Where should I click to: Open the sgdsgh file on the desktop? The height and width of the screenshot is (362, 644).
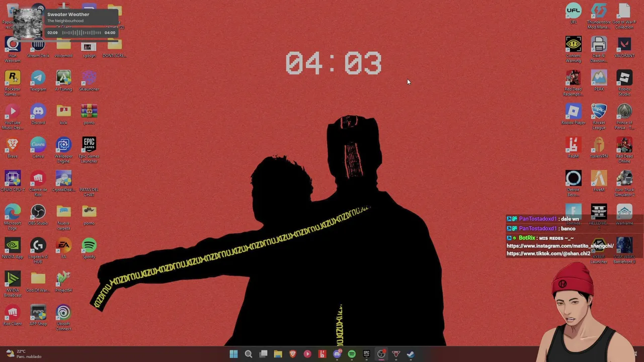tap(89, 49)
